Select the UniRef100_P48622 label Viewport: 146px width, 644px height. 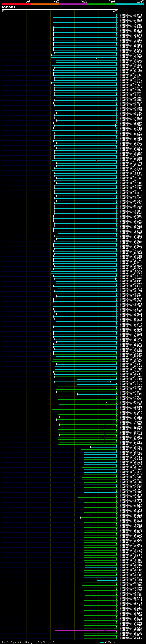click(131, 118)
